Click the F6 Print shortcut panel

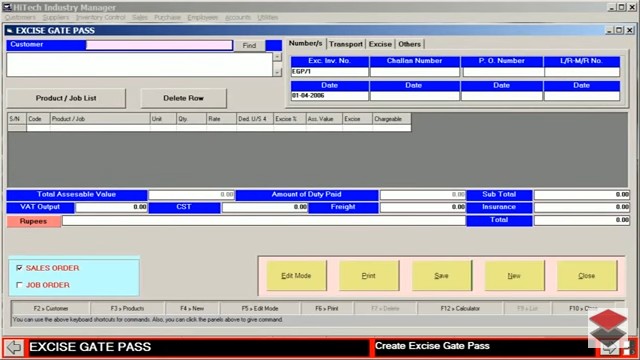click(327, 309)
